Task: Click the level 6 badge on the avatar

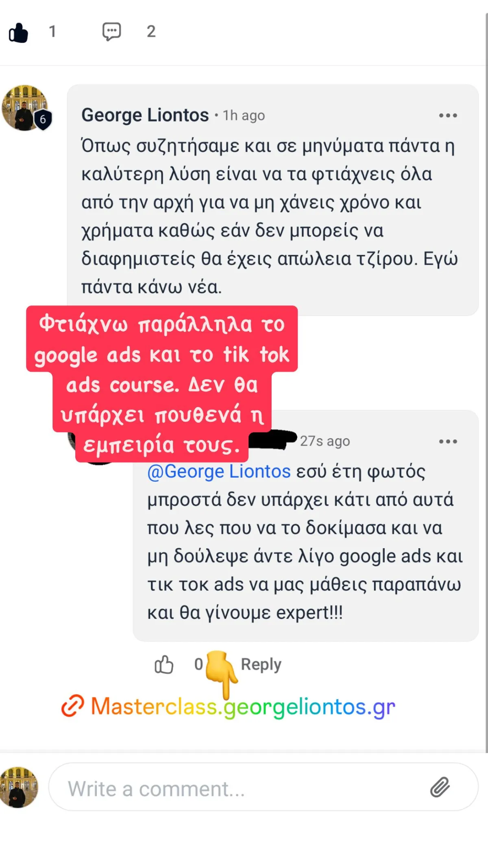Action: (x=43, y=120)
